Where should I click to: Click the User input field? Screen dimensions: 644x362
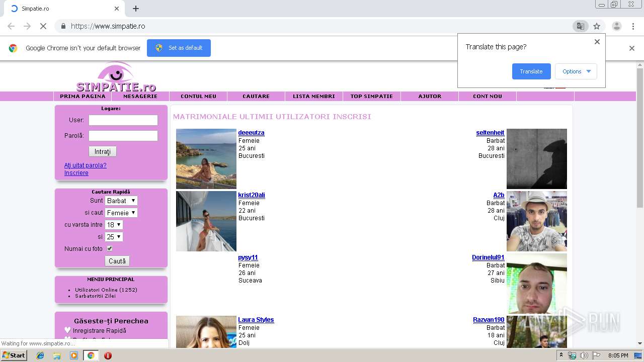[x=123, y=120]
